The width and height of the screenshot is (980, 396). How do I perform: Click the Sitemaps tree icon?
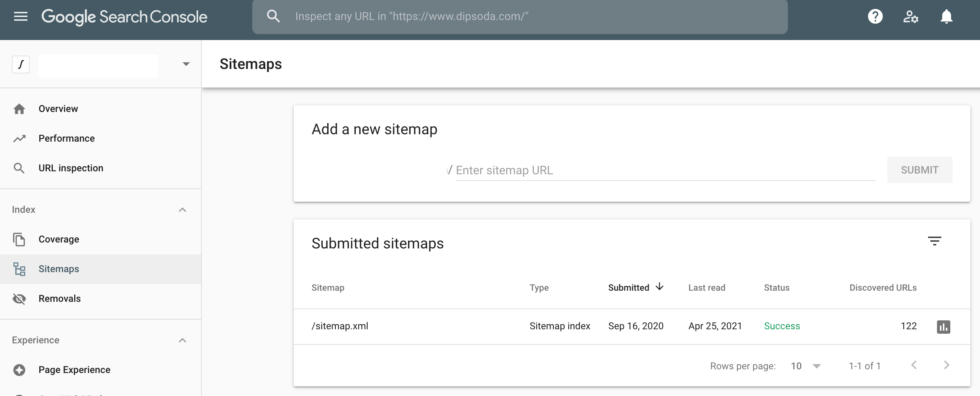pos(19,269)
